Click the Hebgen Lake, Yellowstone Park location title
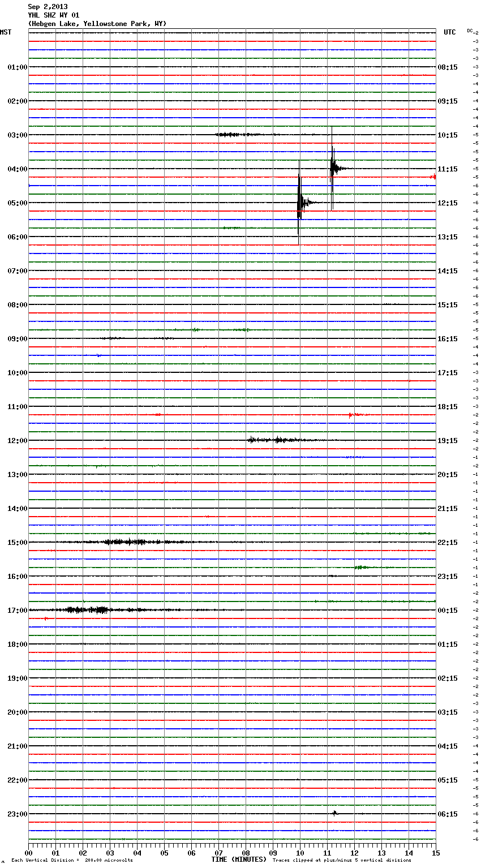 [x=97, y=24]
